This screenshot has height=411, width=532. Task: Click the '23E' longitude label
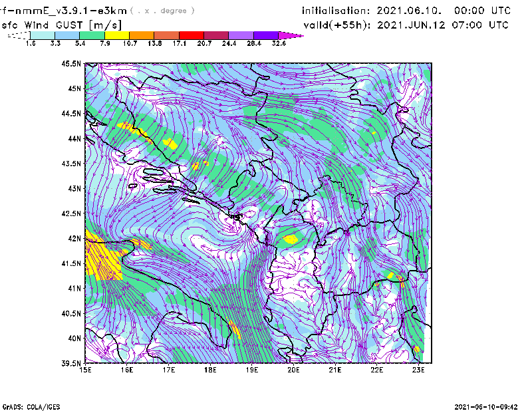click(x=418, y=370)
